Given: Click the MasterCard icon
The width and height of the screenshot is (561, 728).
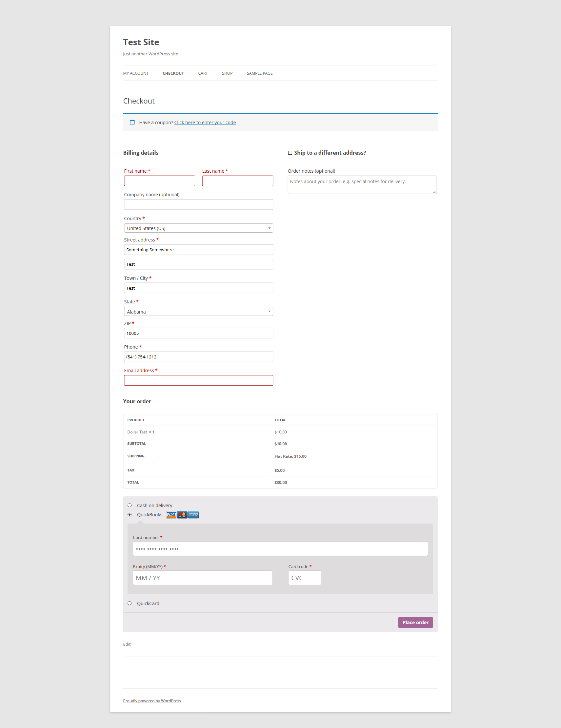Looking at the screenshot, I should (x=182, y=515).
